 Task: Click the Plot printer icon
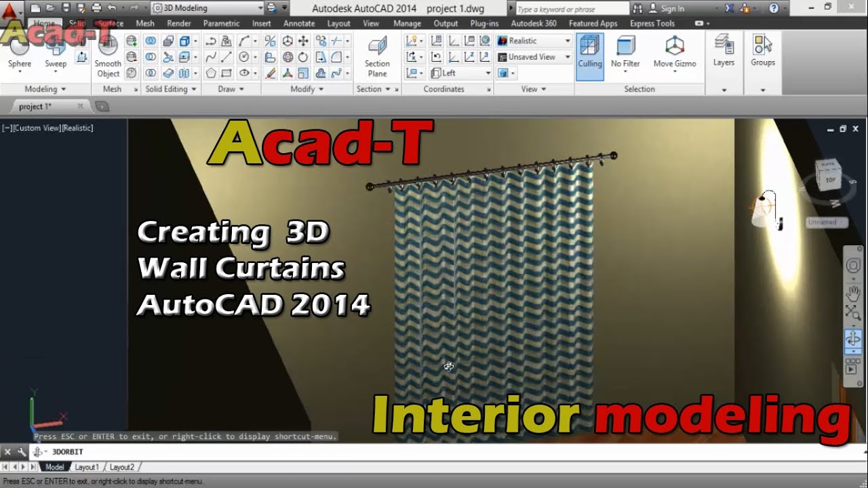[x=96, y=8]
